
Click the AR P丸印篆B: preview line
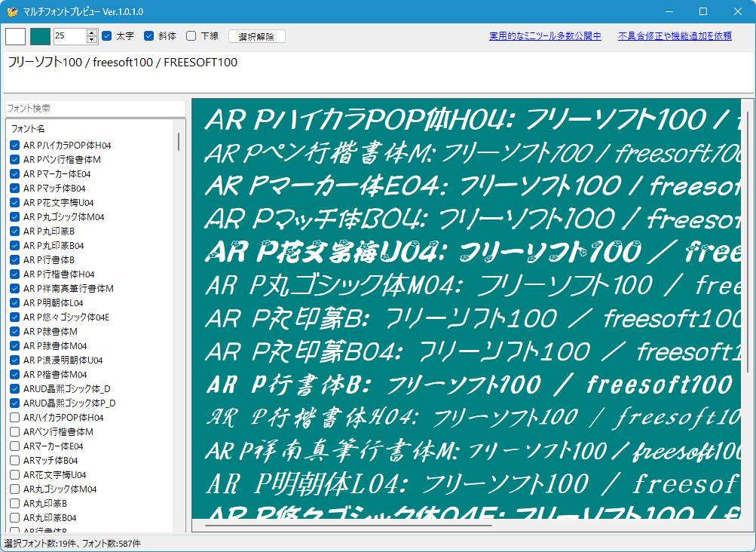tap(473, 318)
